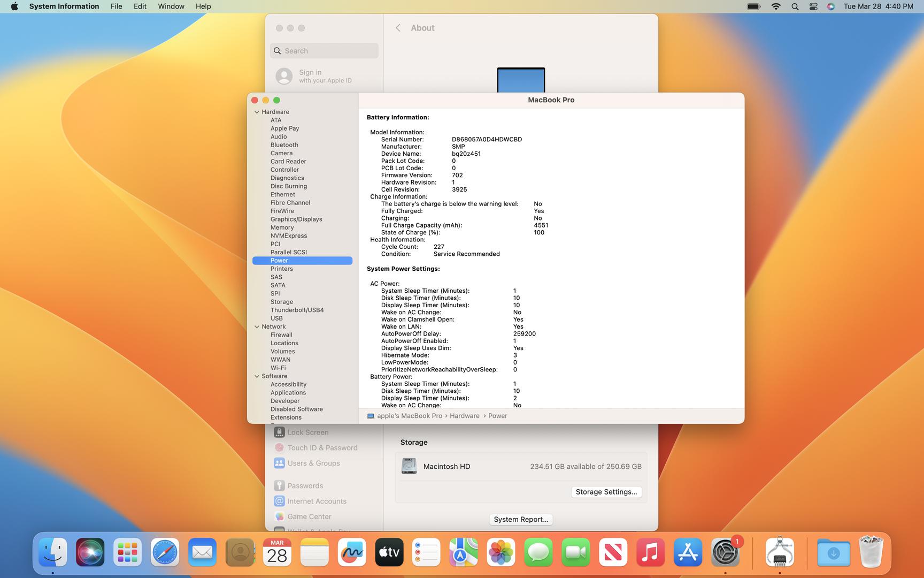The image size is (924, 578).
Task: Open Control Center in menu bar
Action: (x=813, y=6)
